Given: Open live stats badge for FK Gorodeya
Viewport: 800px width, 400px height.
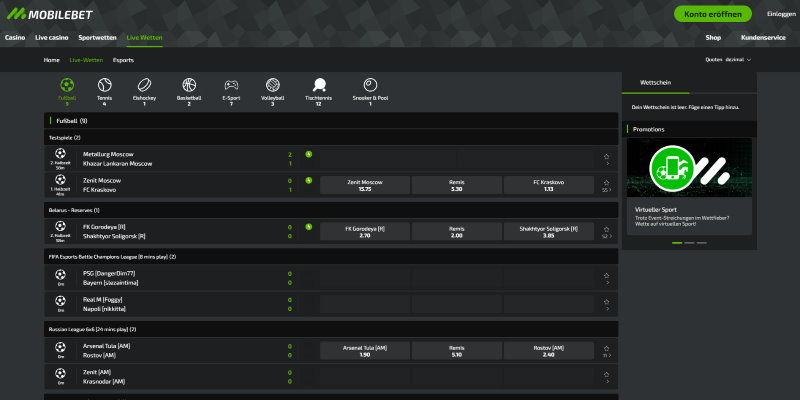Looking at the screenshot, I should coord(308,227).
